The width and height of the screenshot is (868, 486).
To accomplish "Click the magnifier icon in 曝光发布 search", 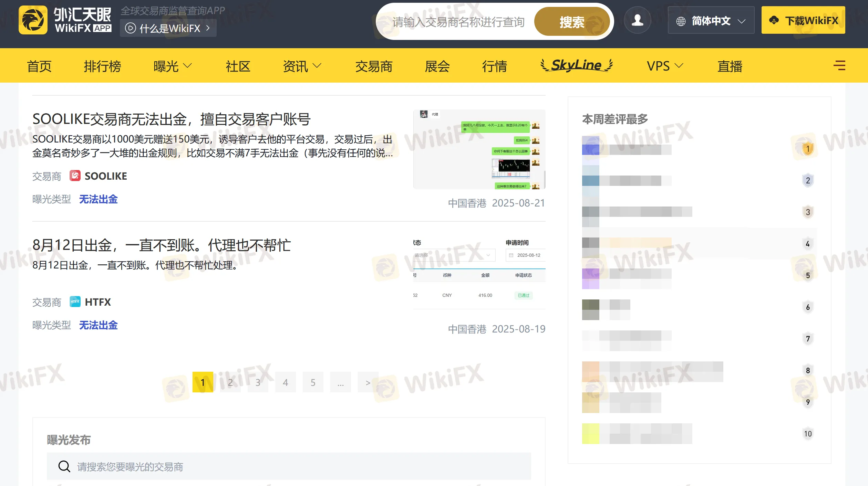I will (x=64, y=466).
